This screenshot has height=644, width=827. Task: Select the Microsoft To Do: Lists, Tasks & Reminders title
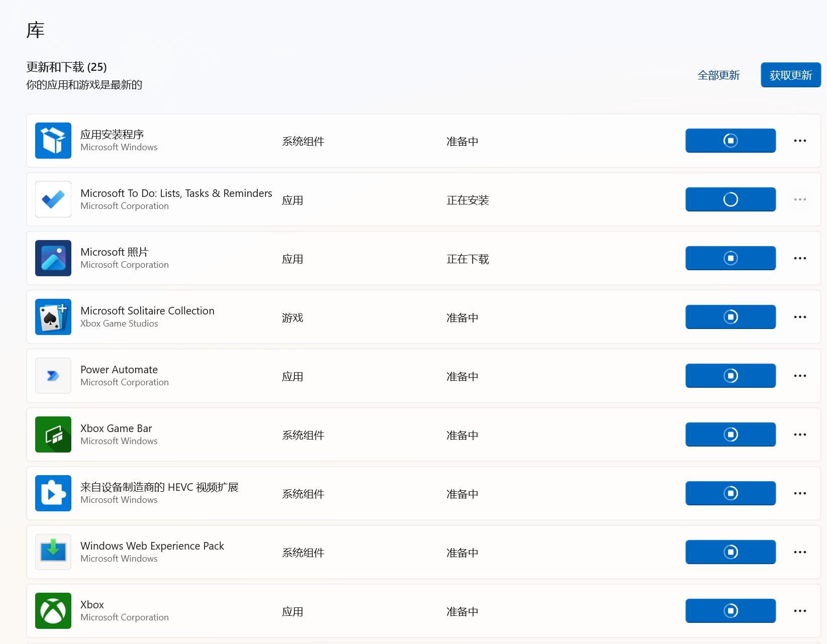click(x=176, y=193)
